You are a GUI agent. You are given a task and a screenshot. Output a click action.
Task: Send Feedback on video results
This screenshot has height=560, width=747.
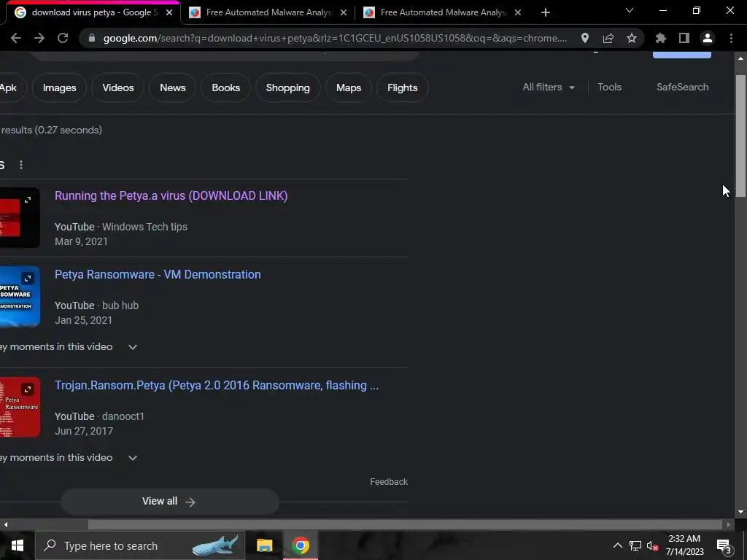[x=389, y=482]
